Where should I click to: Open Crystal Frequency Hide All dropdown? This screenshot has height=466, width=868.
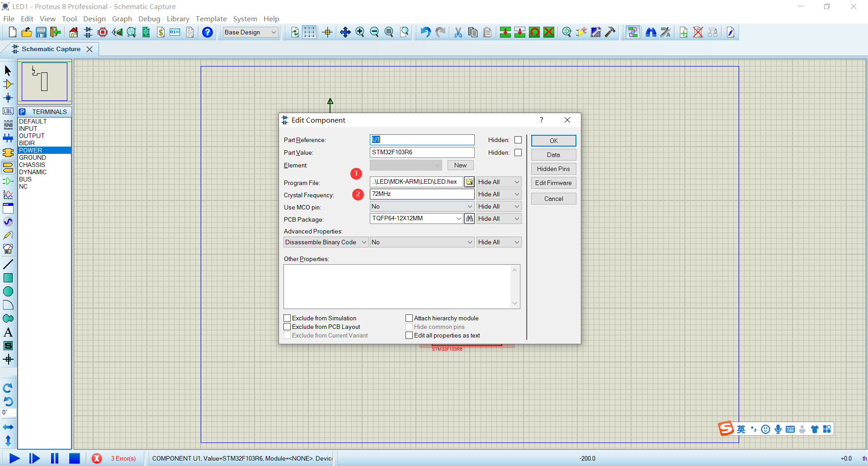[x=499, y=194]
